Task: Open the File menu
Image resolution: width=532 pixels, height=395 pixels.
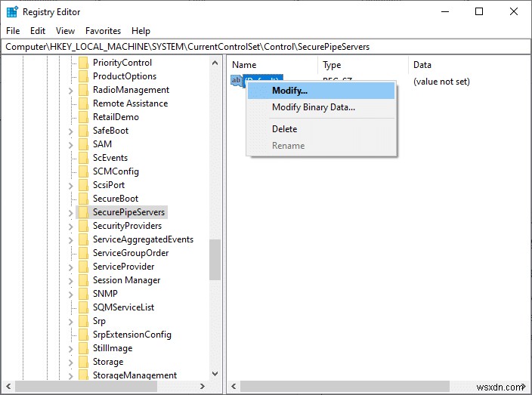Action: [x=13, y=31]
